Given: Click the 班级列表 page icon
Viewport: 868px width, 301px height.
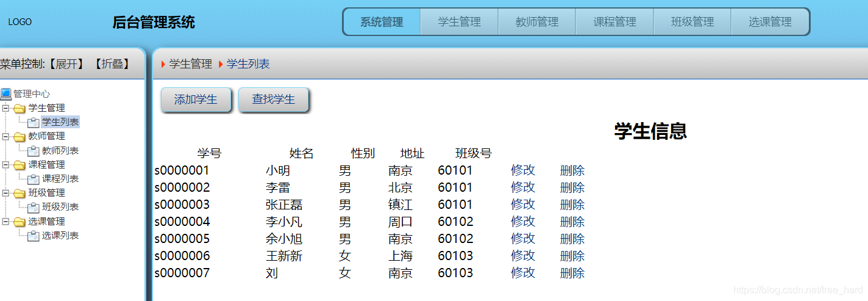Looking at the screenshot, I should tap(34, 208).
